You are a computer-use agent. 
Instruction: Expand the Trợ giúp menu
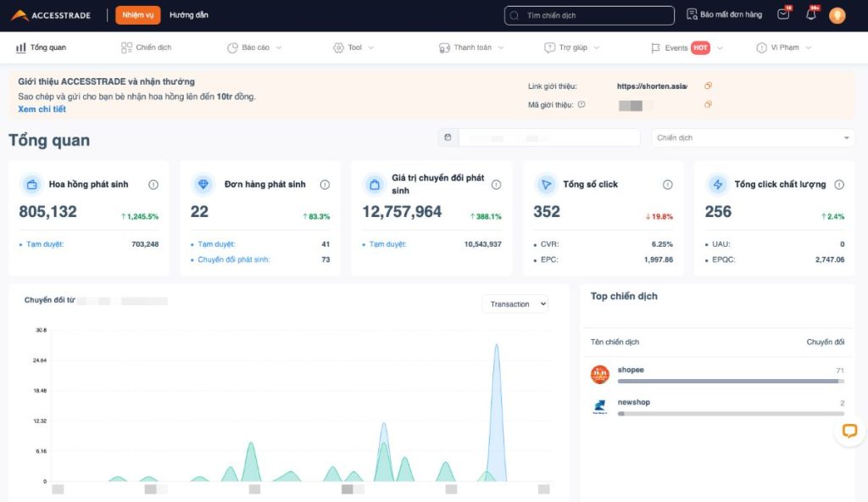(x=572, y=47)
